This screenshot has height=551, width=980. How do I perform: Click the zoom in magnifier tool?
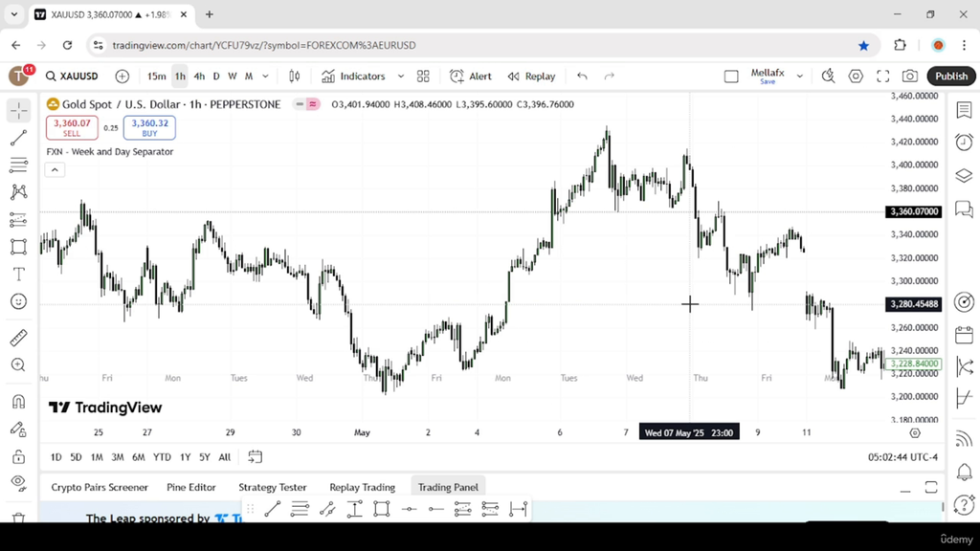pos(19,364)
